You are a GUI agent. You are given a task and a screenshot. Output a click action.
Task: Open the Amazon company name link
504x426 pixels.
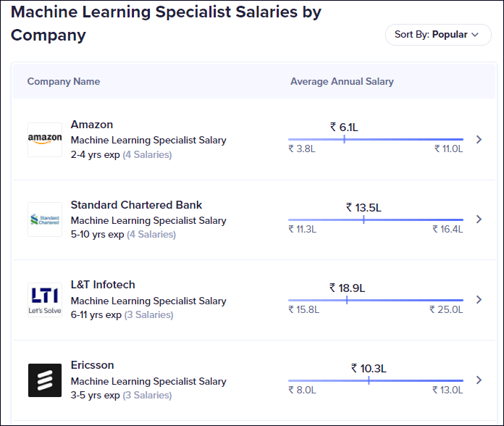pyautogui.click(x=92, y=125)
